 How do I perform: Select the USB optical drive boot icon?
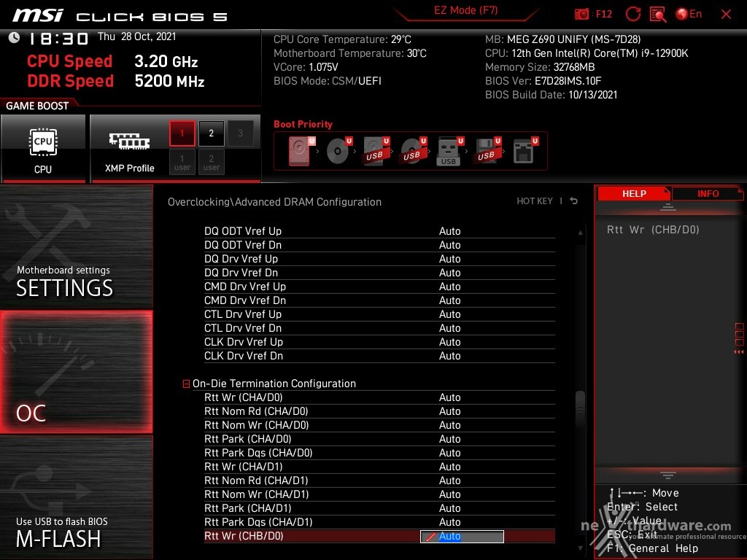click(x=414, y=150)
